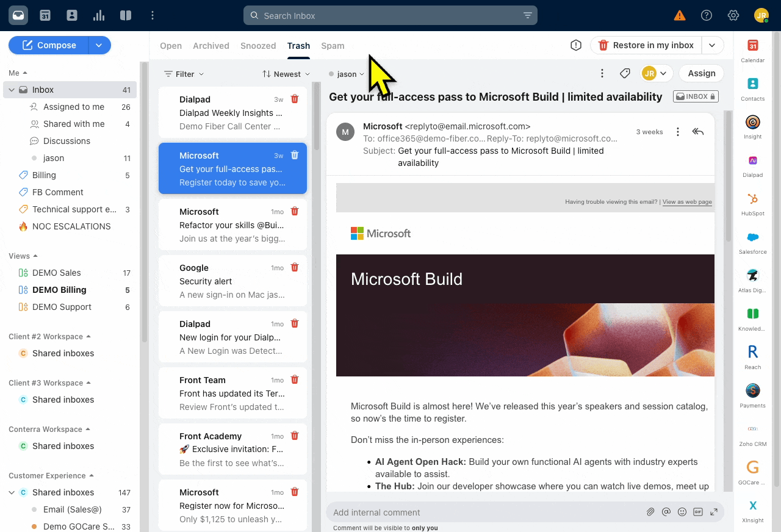The height and width of the screenshot is (532, 781).
Task: Open the JR profile avatar in top bar
Action: [761, 15]
